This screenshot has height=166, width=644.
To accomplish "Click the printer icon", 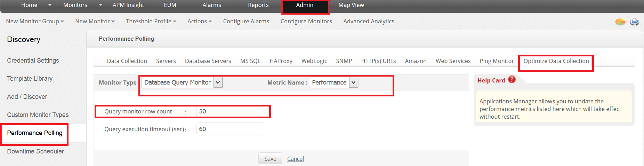I will [635, 22].
